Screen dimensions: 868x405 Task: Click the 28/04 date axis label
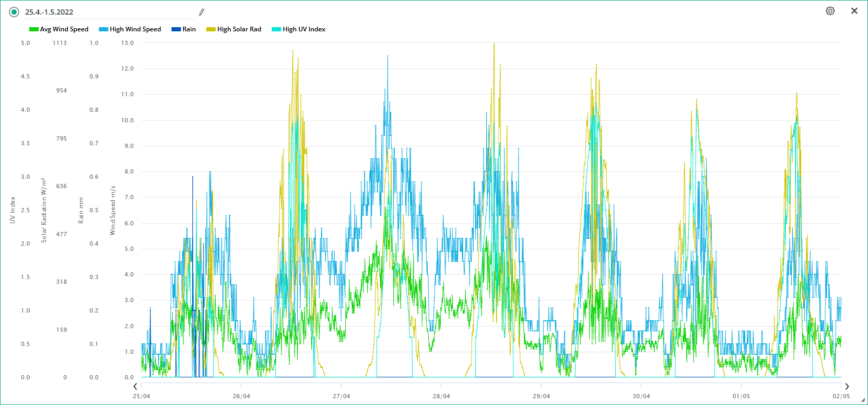pyautogui.click(x=441, y=396)
